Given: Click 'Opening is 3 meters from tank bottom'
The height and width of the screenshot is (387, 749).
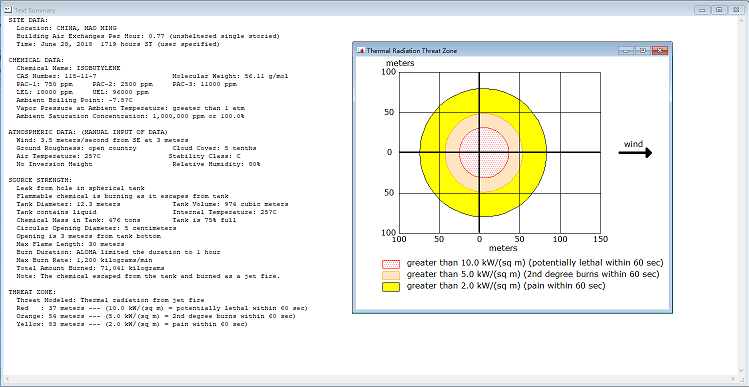Looking at the screenshot, I should coord(88,236).
